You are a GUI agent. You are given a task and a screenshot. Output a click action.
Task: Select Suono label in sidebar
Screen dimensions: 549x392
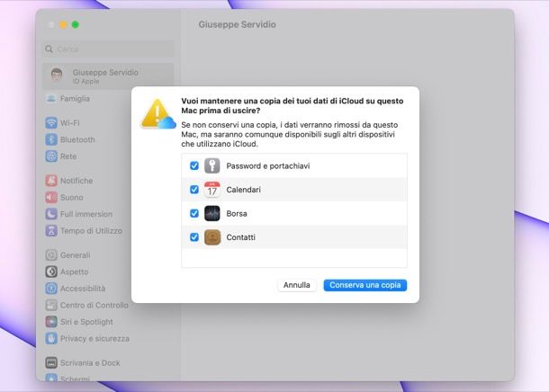(71, 198)
